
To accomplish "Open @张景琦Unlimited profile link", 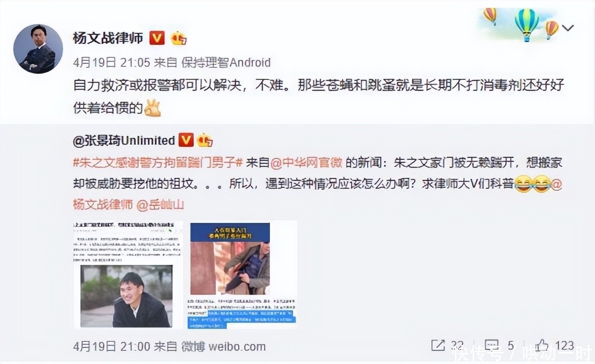I will 124,140.
